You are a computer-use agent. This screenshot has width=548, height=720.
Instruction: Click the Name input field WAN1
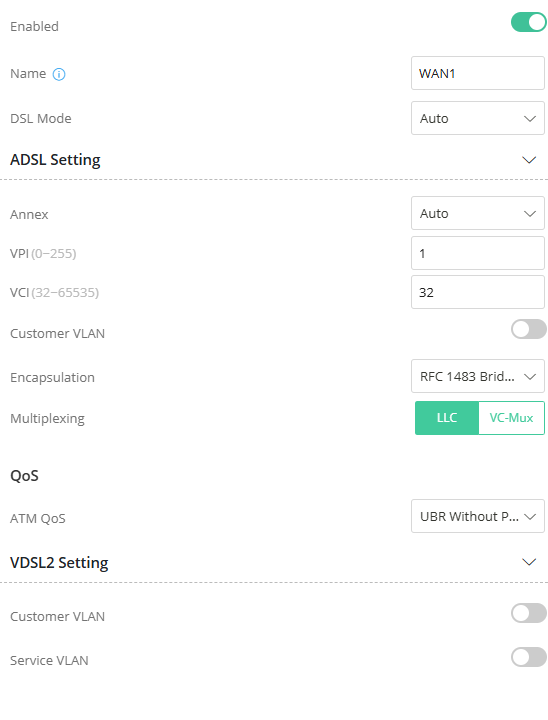[478, 73]
